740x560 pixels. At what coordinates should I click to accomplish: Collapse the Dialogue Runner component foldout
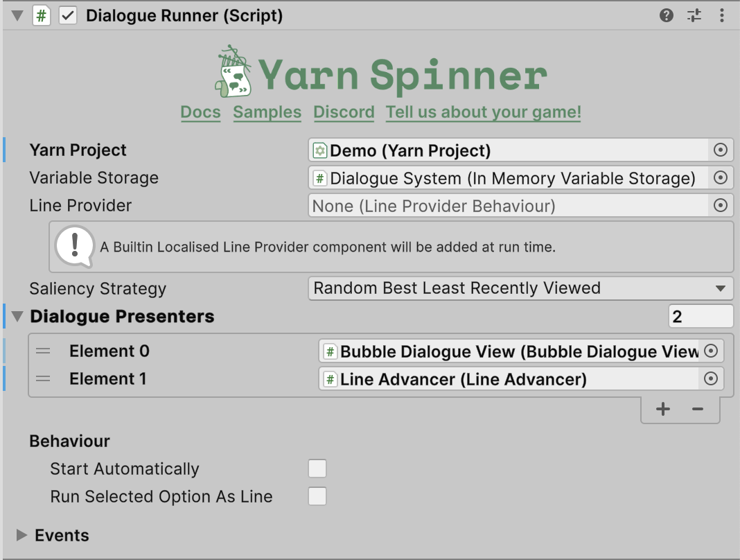coord(17,16)
